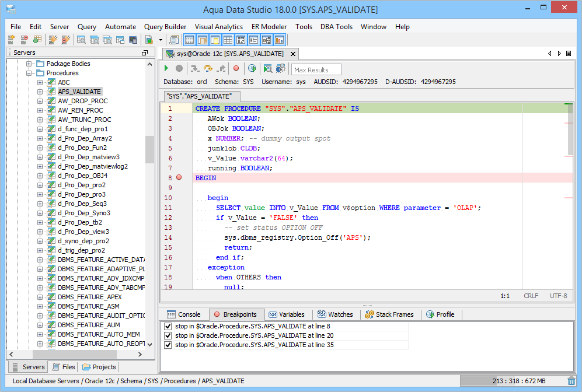Disable the line 20 breakpoint checkbox
This screenshot has width=582, height=392.
tap(168, 336)
